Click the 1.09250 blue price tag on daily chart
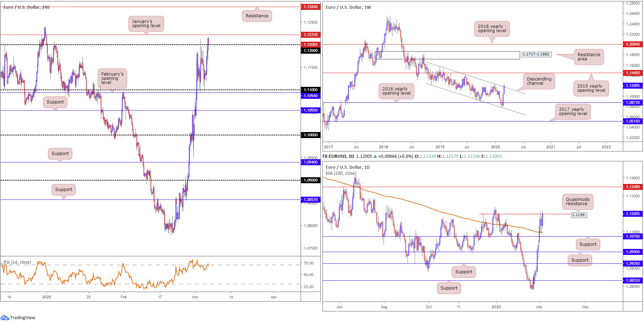The height and width of the screenshot is (322, 644). tap(632, 263)
